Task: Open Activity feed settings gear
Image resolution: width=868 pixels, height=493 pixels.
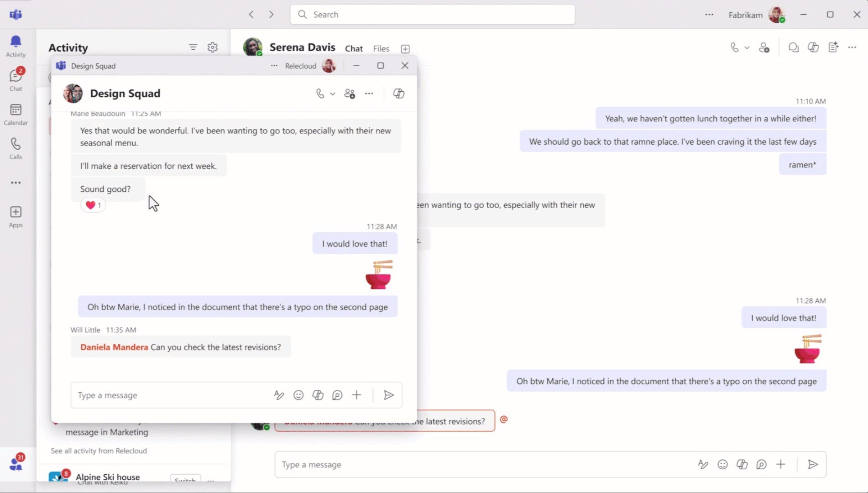Action: [x=213, y=47]
